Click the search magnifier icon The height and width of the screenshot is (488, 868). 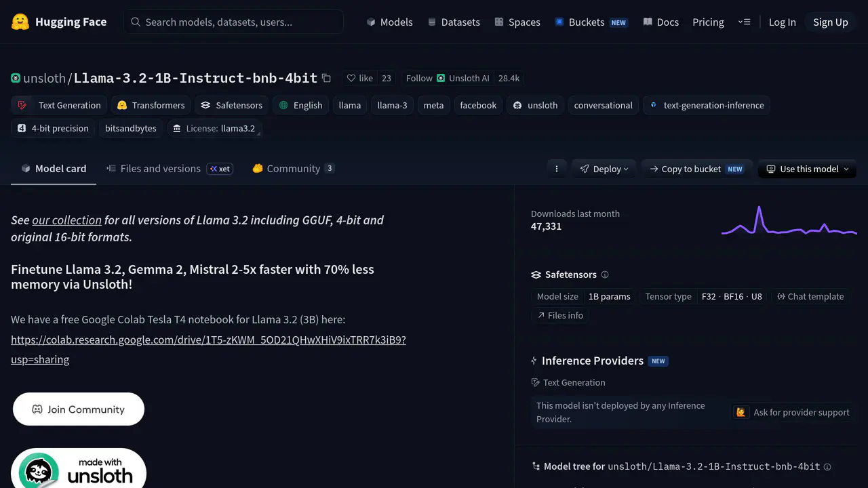[x=136, y=22]
